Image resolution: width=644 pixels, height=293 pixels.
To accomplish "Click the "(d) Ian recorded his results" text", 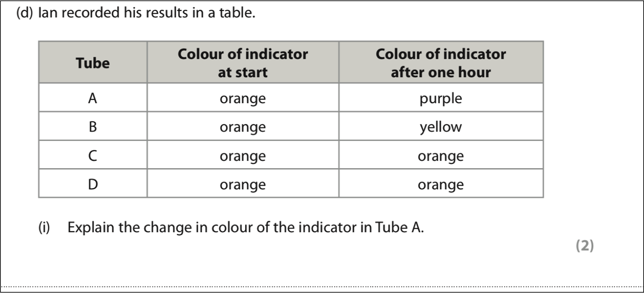I will (x=136, y=14).
